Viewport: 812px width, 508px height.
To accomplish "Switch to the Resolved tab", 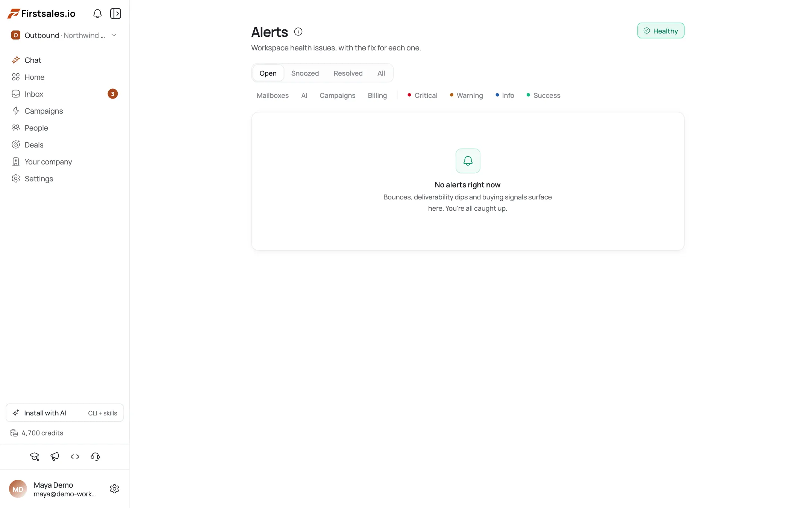I will pyautogui.click(x=348, y=73).
